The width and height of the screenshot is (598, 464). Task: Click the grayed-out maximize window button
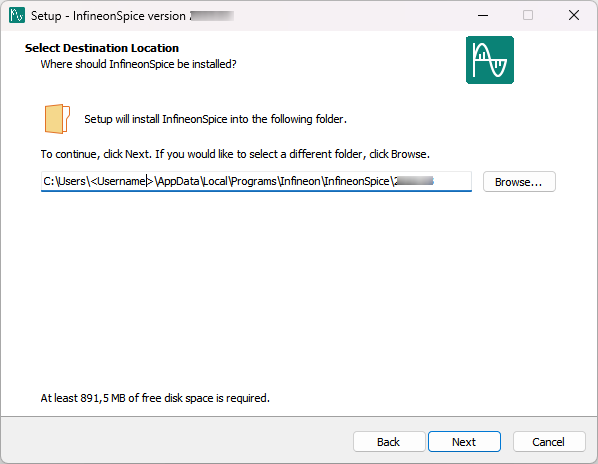(528, 15)
